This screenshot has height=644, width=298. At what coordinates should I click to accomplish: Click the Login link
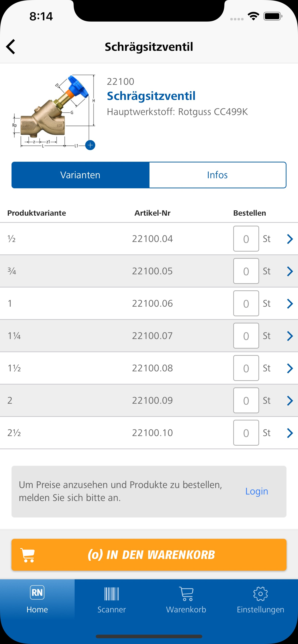click(x=257, y=491)
